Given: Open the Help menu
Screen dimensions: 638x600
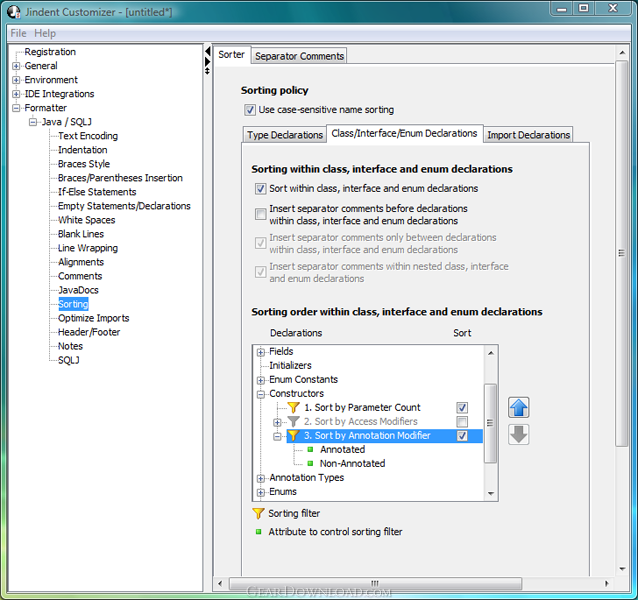Looking at the screenshot, I should tap(45, 33).
